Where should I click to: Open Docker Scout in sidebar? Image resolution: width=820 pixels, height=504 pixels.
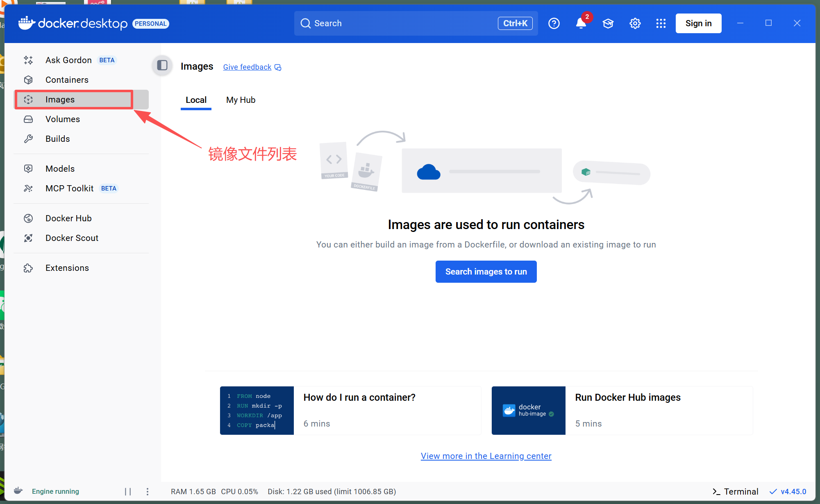click(72, 238)
